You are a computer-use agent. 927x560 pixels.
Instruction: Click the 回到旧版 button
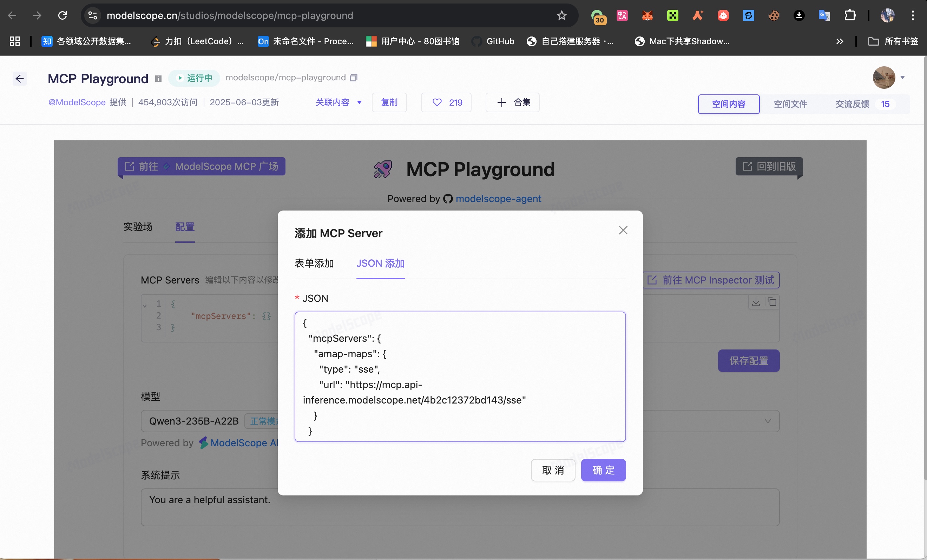point(769,166)
